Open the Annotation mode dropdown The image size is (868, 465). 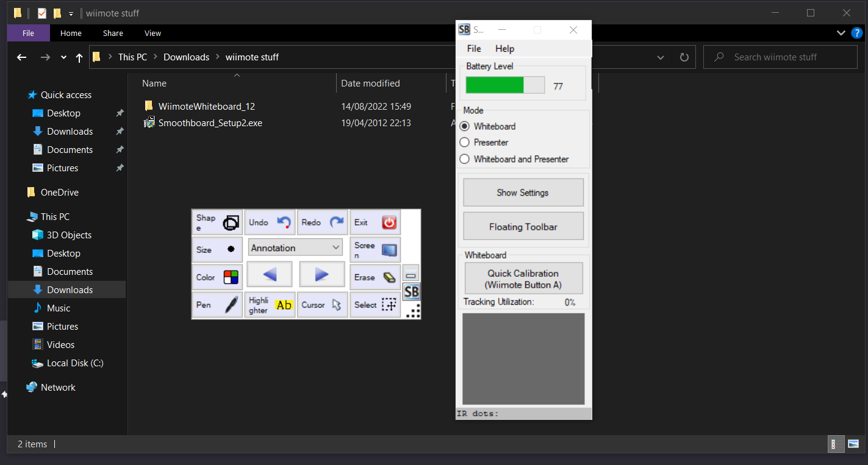[x=295, y=247]
